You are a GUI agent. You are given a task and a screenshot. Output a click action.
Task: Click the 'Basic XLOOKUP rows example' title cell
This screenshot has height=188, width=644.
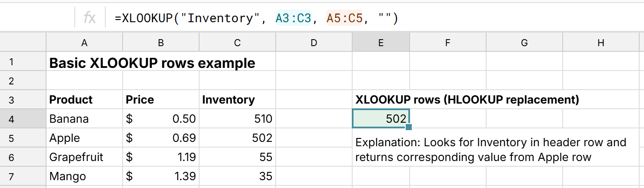tap(152, 63)
